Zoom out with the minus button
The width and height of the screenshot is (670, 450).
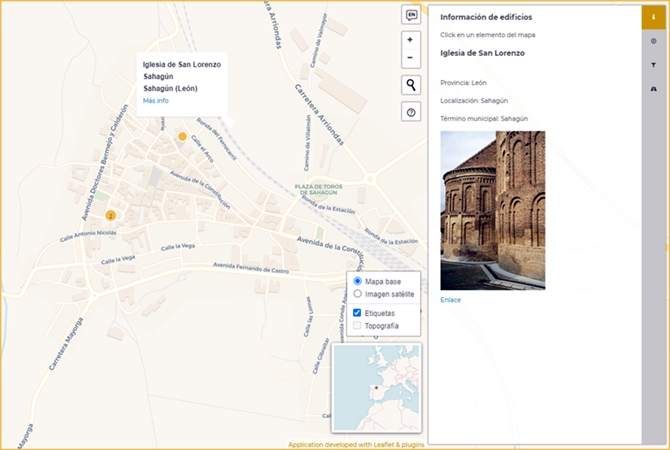[x=410, y=57]
